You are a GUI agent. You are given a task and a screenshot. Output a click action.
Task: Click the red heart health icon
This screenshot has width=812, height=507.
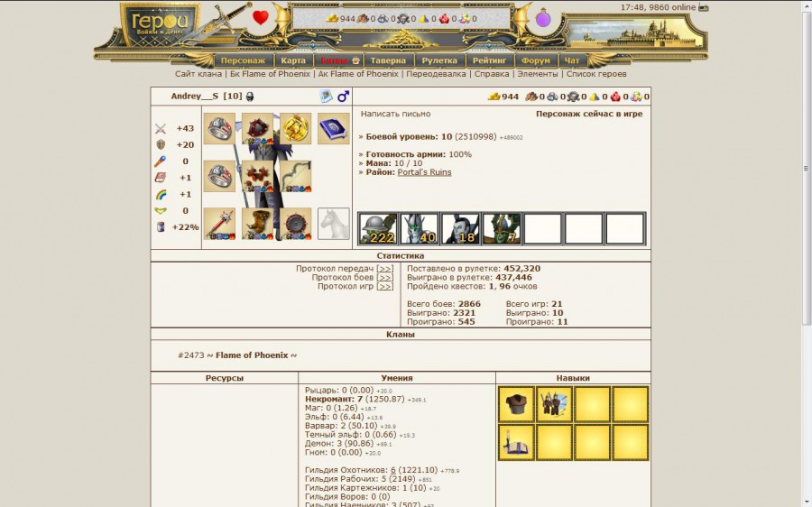pos(261,18)
